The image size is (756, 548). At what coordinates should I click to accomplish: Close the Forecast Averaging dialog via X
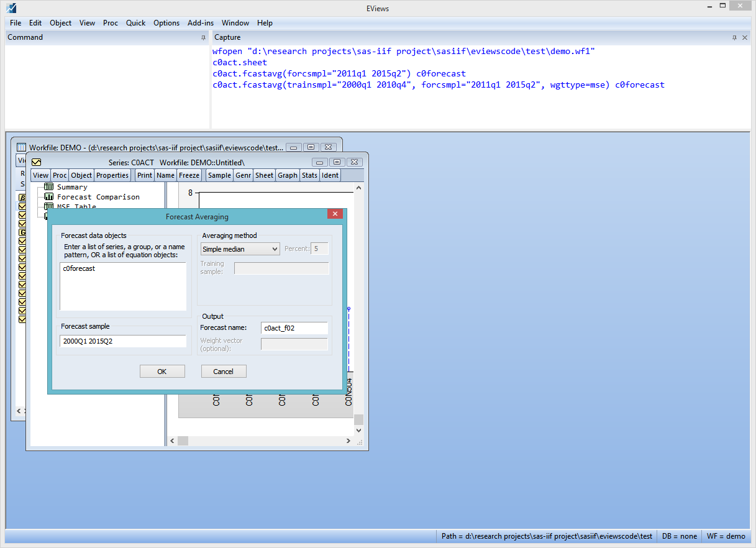point(335,214)
